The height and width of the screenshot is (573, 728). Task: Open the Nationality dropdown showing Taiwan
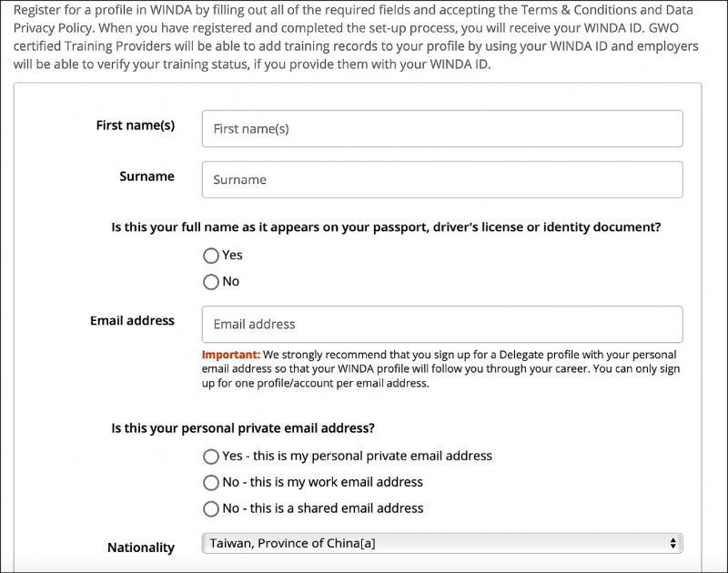click(442, 543)
